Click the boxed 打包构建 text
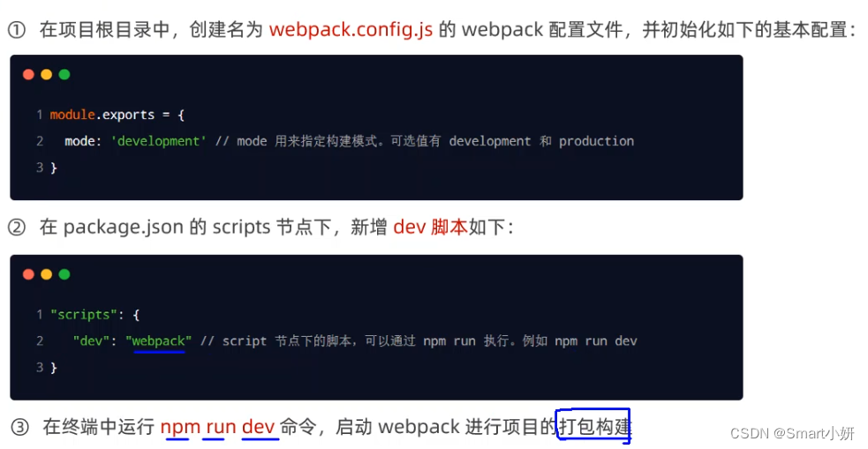 [594, 426]
